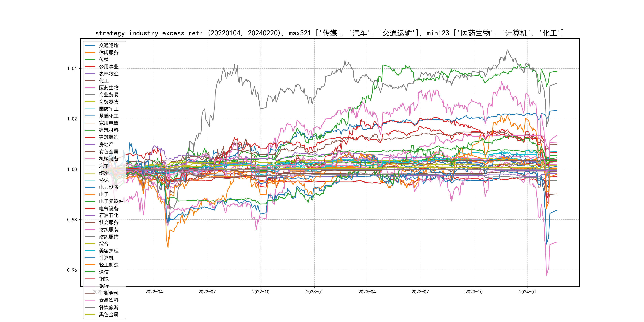Click the 交通运输 legend line swatch

click(90, 46)
